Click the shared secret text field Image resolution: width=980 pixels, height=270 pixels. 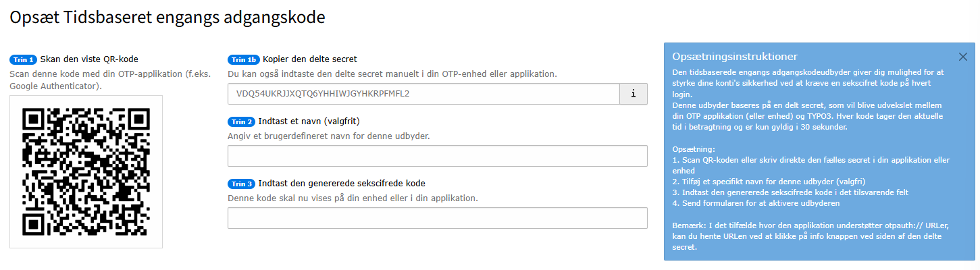pyautogui.click(x=423, y=94)
